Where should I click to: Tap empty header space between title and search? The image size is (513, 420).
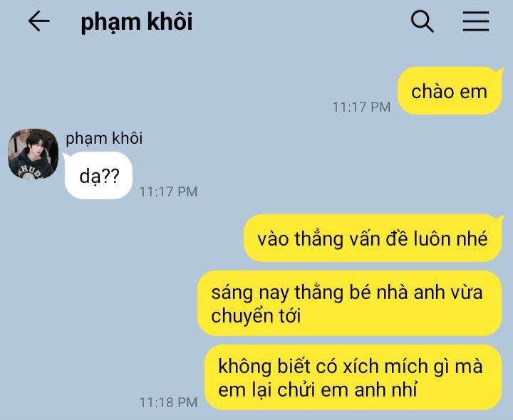[x=301, y=22]
